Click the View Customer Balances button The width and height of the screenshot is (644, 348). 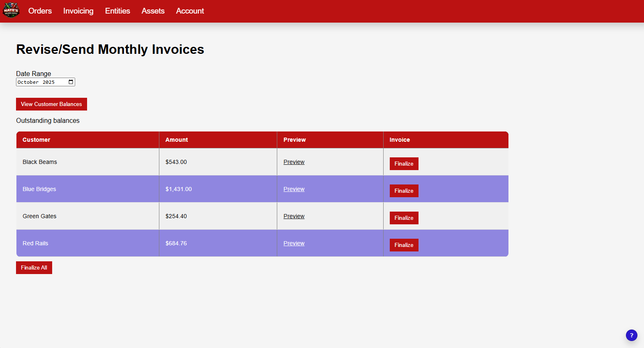(51, 104)
